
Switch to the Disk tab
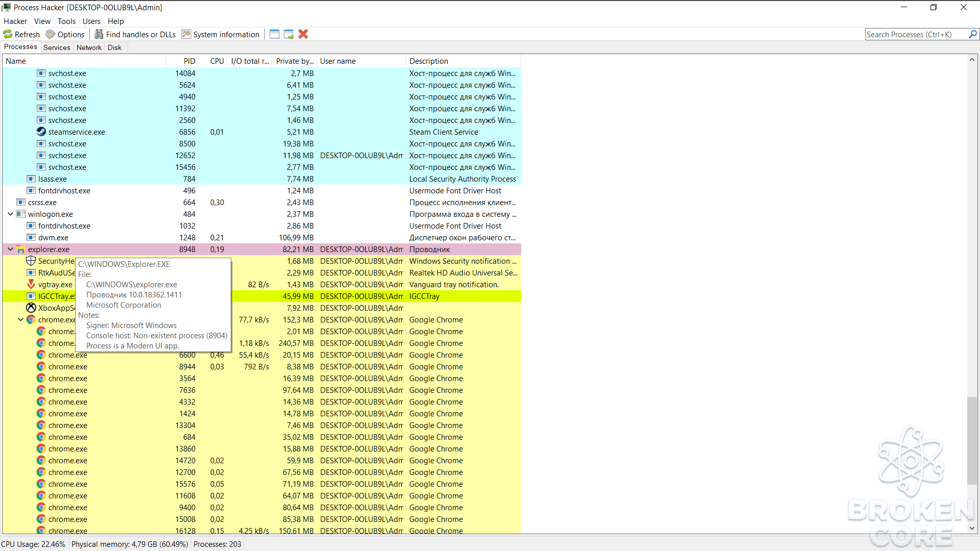point(114,47)
